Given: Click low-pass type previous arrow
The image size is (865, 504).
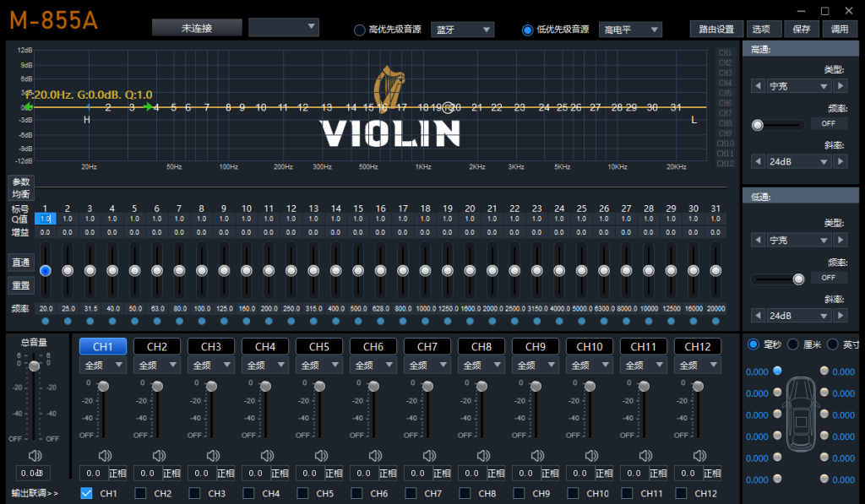Looking at the screenshot, I should 758,240.
